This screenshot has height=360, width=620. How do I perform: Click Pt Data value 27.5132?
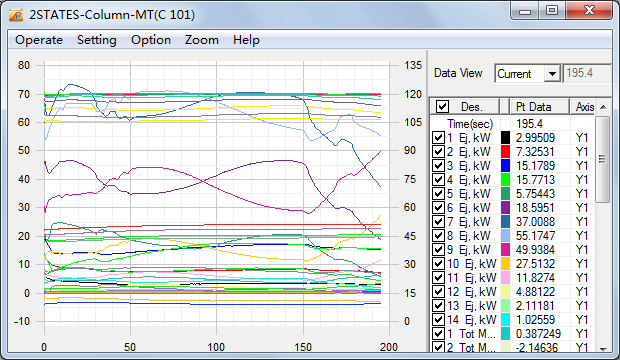[535, 263]
